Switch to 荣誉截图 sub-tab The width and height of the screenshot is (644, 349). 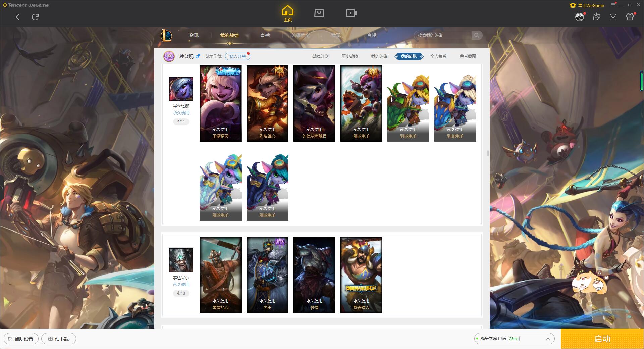(x=468, y=56)
